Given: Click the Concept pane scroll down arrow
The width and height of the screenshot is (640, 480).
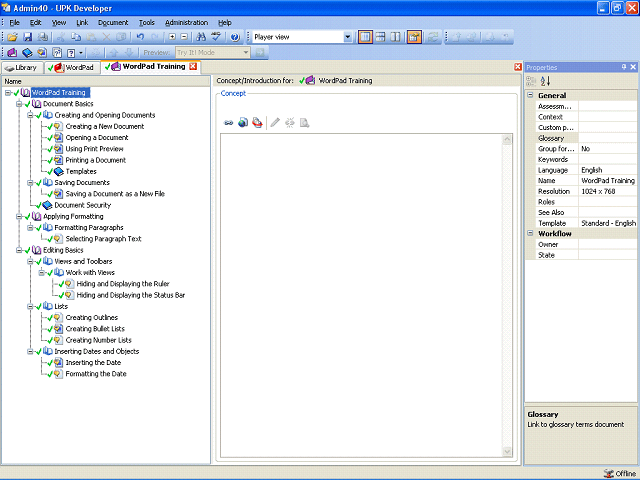Looking at the screenshot, I should [507, 451].
